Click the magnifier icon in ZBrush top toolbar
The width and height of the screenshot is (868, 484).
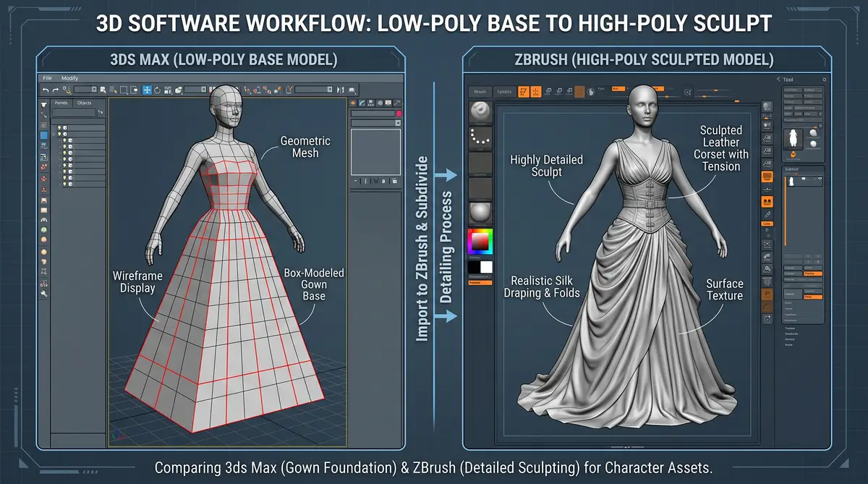tap(688, 92)
